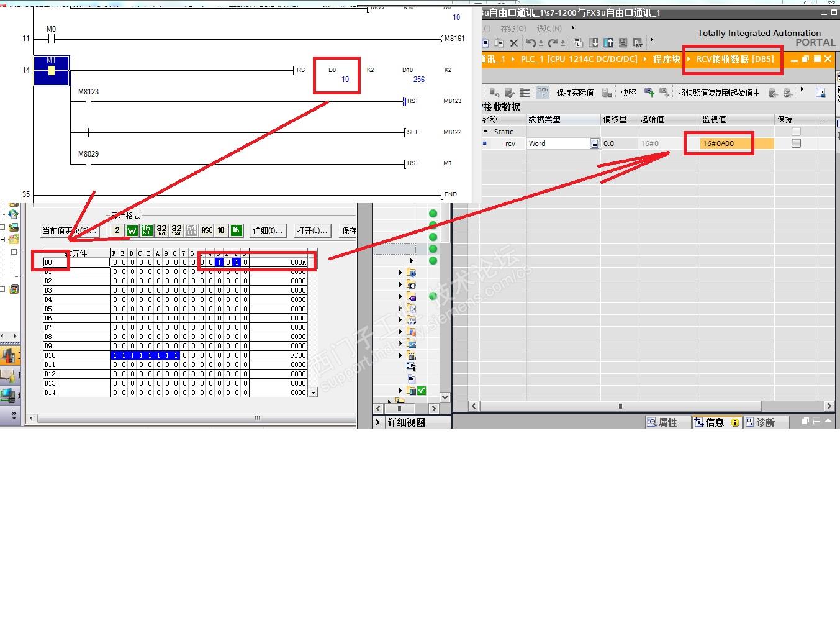Select the green '16 bit' display format
The height and width of the screenshot is (636, 840).
click(147, 230)
